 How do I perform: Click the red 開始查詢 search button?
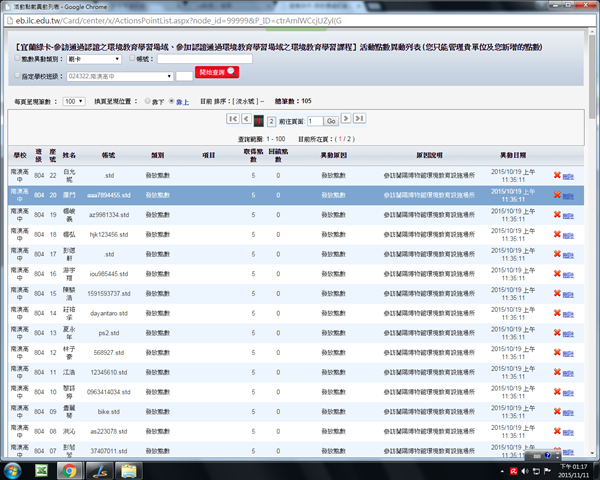point(217,72)
